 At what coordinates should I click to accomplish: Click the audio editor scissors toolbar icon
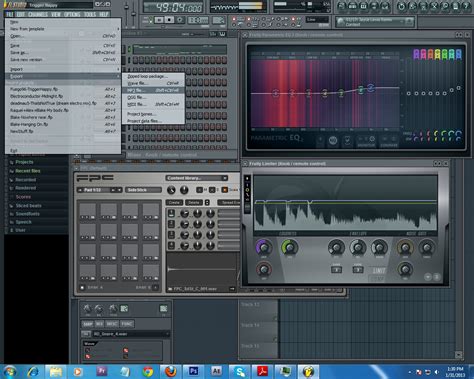(434, 6)
